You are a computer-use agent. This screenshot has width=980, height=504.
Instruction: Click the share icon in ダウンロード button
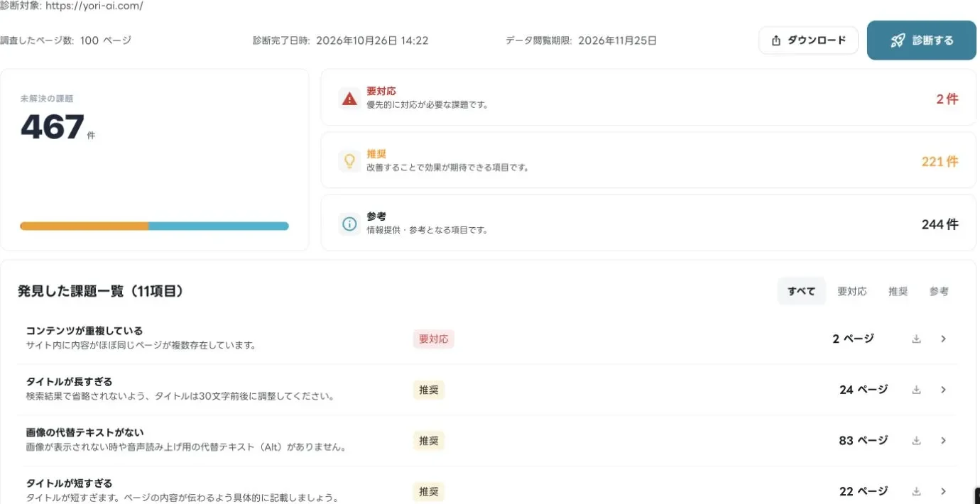click(x=776, y=40)
